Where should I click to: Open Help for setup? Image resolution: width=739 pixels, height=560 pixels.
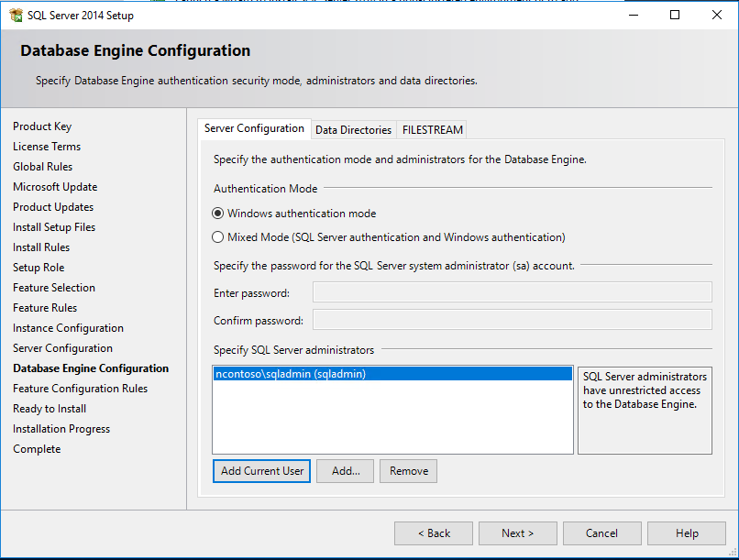(x=687, y=533)
